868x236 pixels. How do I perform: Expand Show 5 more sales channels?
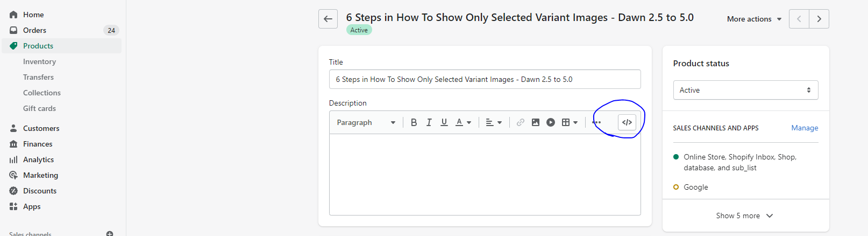[745, 216]
